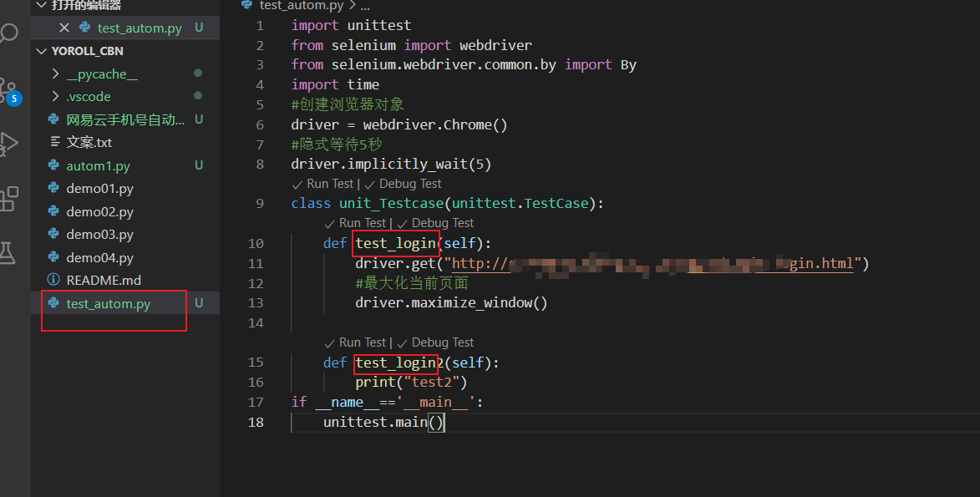Close test_autom.py in open editors list

pos(63,28)
